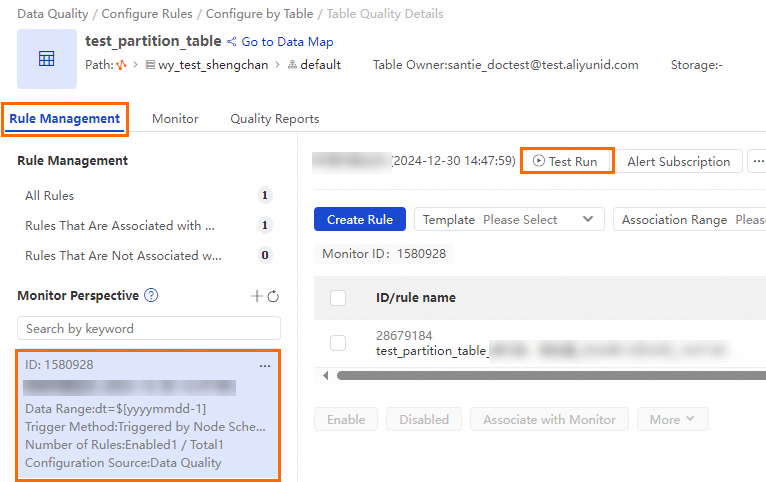Add a monitor with the plus icon
Screen dimensions: 766x482
pos(256,296)
